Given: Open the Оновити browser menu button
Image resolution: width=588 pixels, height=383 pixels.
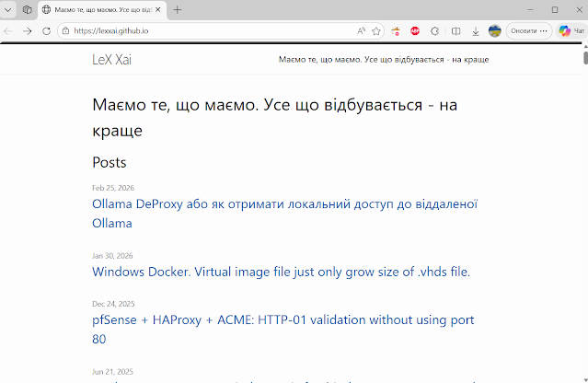Looking at the screenshot, I should coord(529,30).
